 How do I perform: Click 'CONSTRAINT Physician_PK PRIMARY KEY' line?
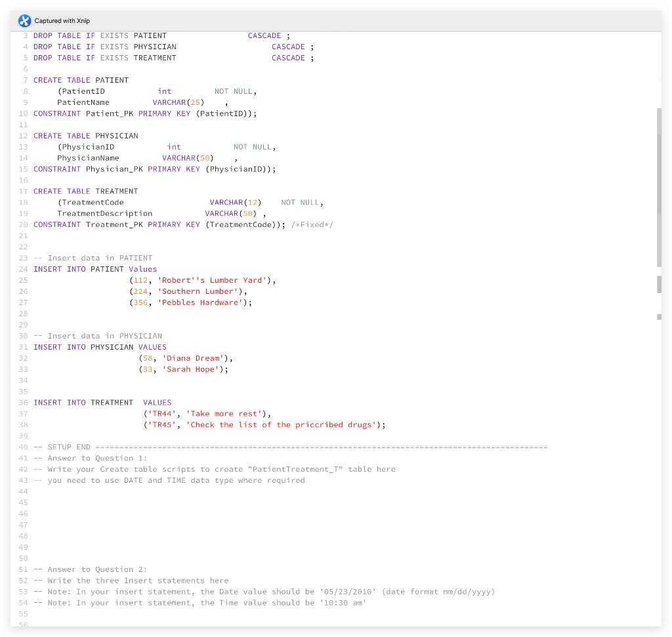coord(155,169)
